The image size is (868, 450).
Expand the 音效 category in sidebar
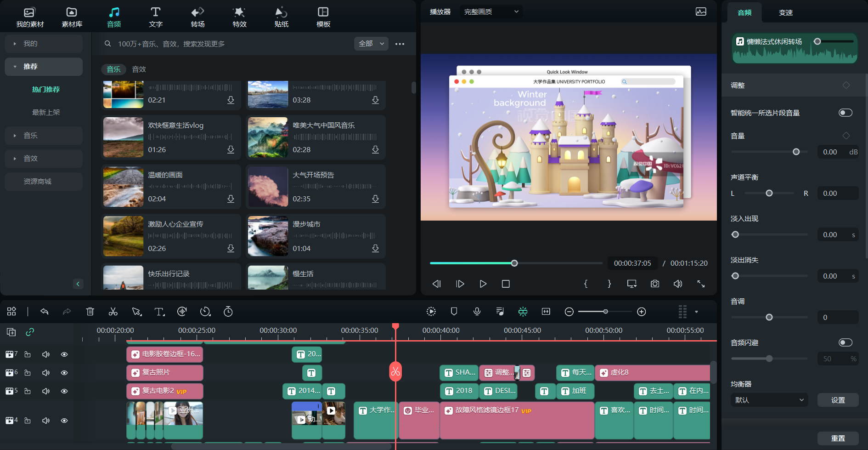click(30, 159)
